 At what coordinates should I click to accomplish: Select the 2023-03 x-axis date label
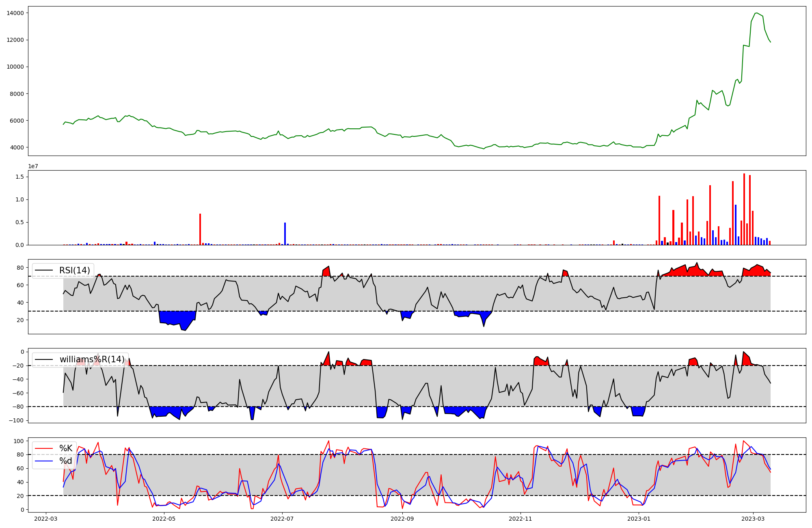[x=753, y=519]
